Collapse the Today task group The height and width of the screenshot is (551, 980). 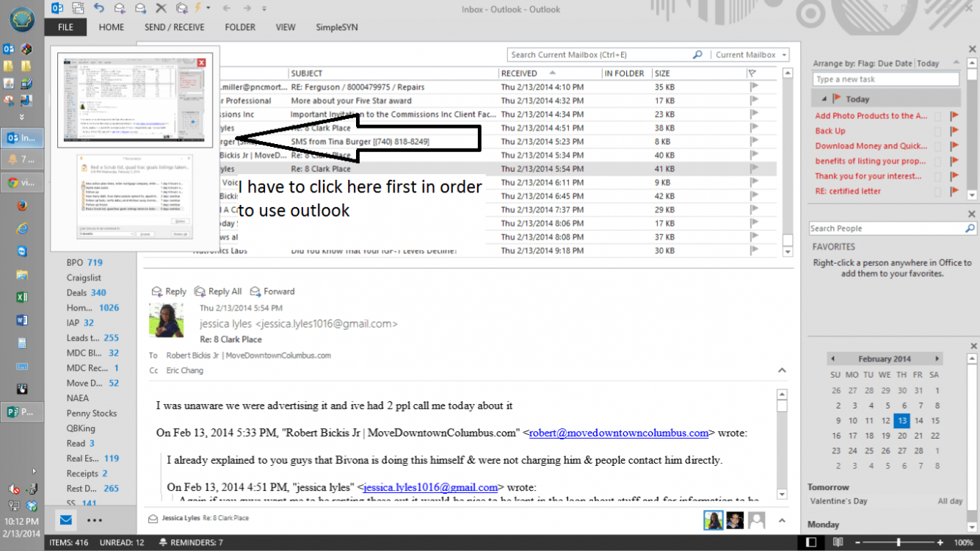(x=824, y=99)
